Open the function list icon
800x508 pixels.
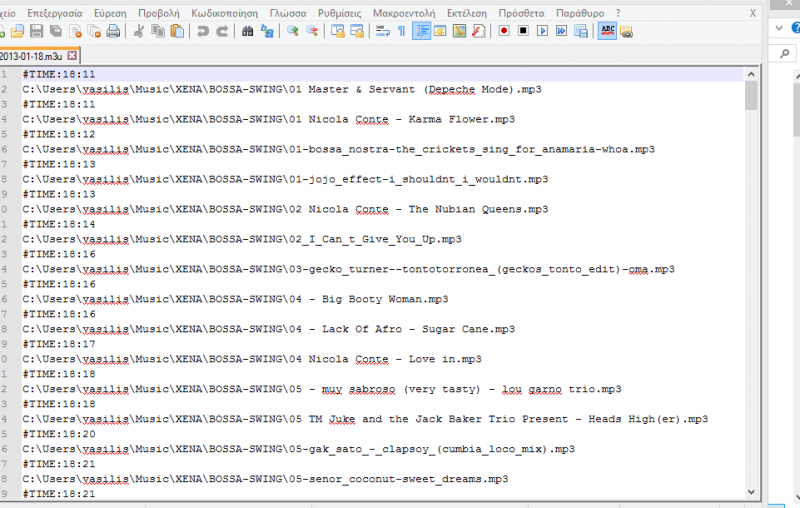pos(479,32)
